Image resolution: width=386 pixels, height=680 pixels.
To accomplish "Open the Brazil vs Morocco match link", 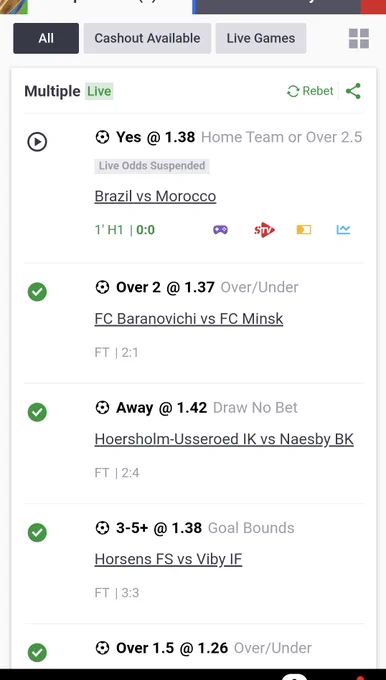I will (155, 196).
